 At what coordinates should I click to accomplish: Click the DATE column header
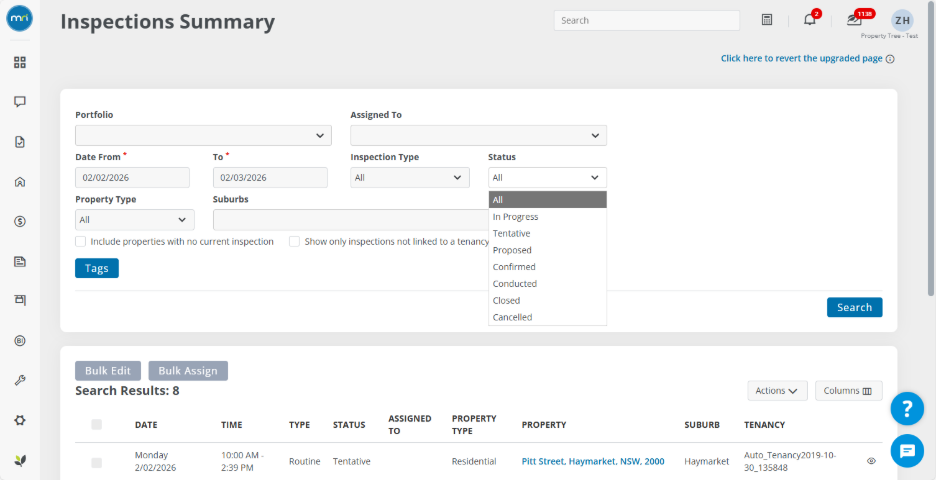click(146, 425)
